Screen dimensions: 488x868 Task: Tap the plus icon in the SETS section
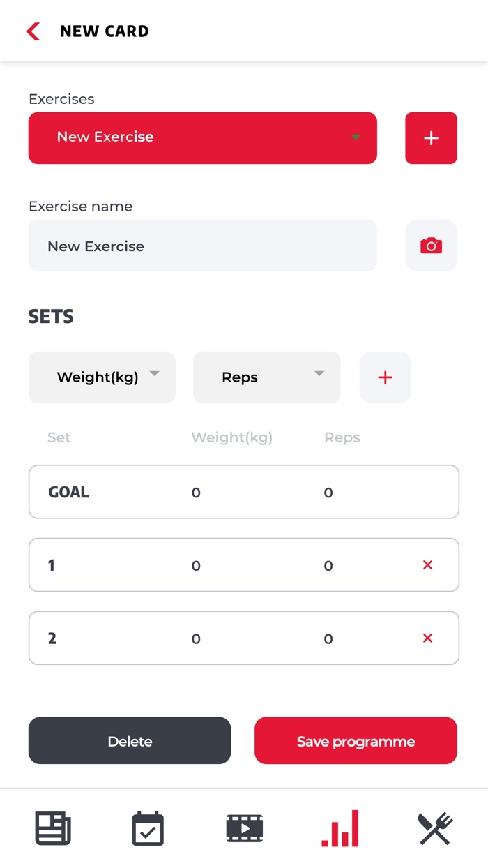385,377
